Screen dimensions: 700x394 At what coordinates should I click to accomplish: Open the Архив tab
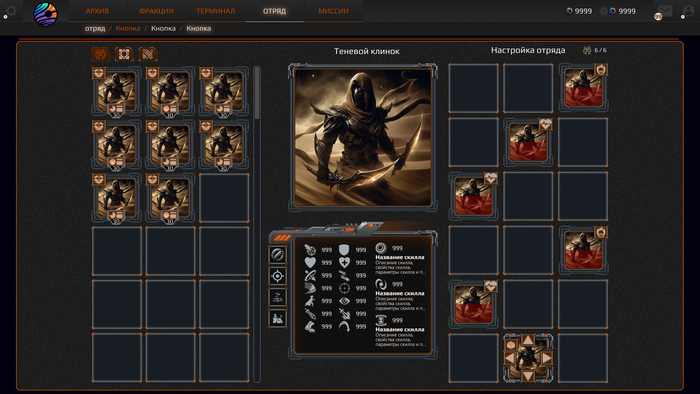(97, 11)
